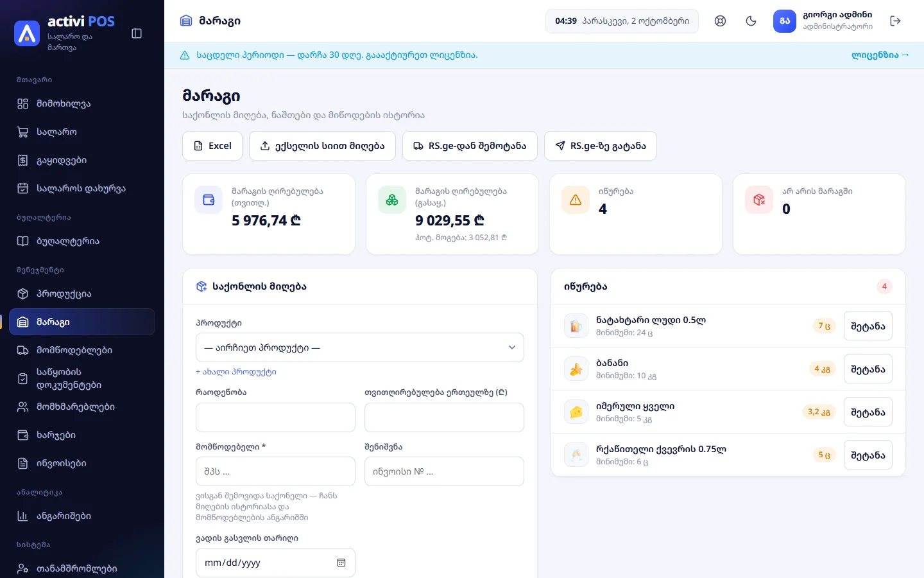
Task: Click the warning icon on იწურება card
Action: point(576,200)
